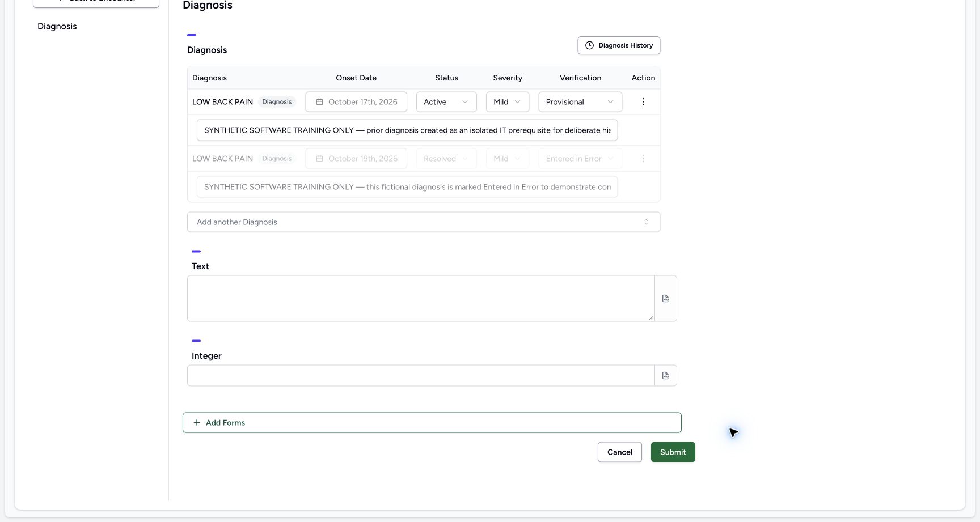Click the resize handle of the Text area
The width and height of the screenshot is (980, 522).
coord(651,318)
